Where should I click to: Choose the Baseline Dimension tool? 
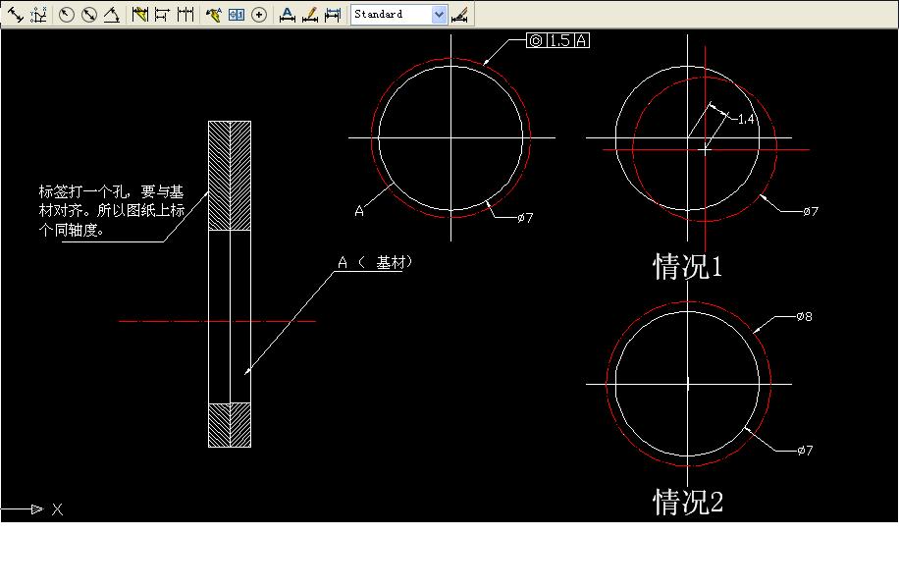click(162, 15)
